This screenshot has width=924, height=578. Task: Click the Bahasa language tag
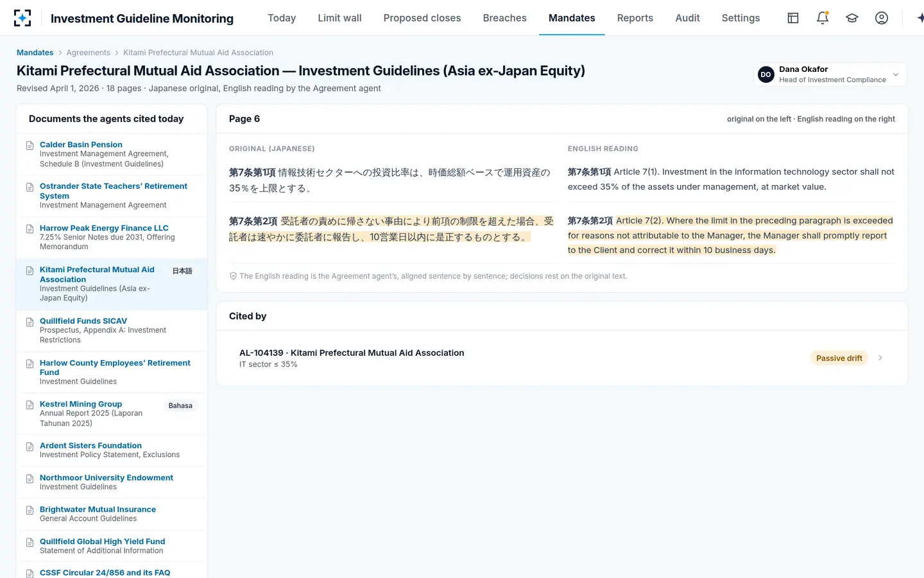(x=180, y=405)
